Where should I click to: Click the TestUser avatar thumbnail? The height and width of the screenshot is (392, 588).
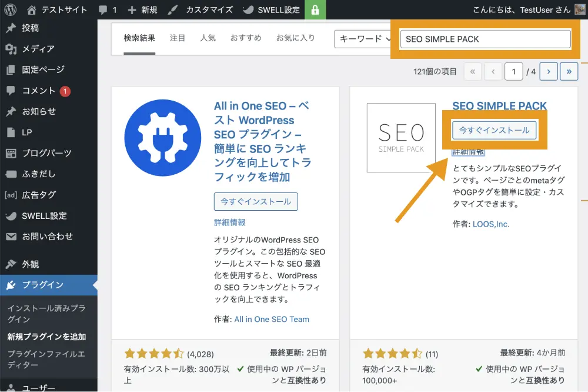tap(580, 10)
